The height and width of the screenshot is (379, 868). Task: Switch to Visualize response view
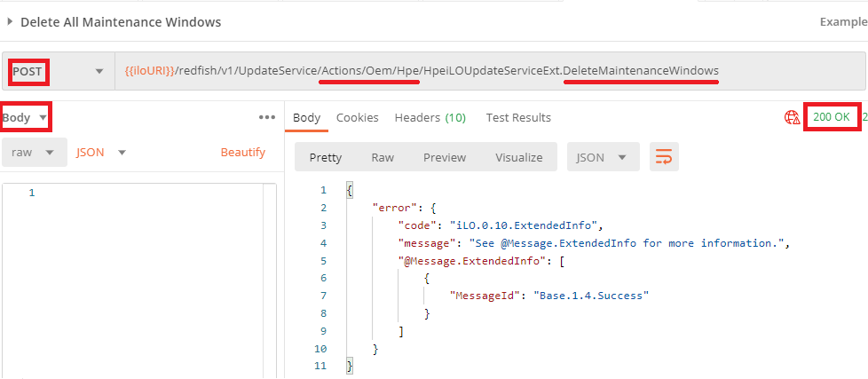pos(518,157)
